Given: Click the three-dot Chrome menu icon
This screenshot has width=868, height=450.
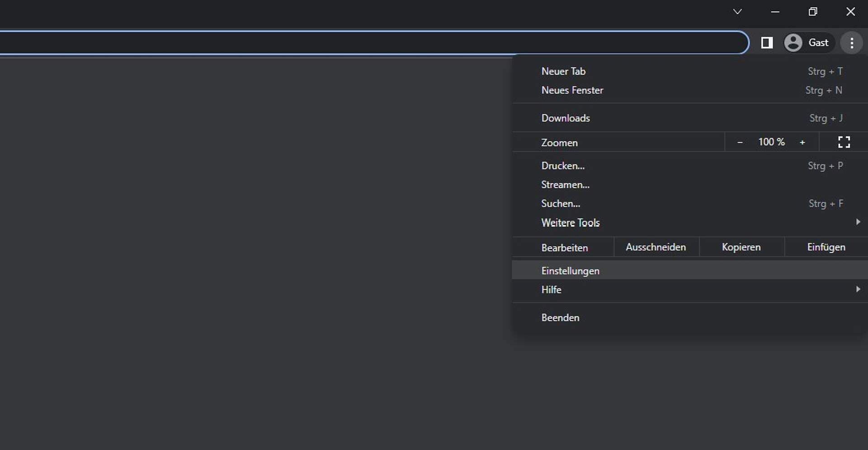Looking at the screenshot, I should pos(851,43).
